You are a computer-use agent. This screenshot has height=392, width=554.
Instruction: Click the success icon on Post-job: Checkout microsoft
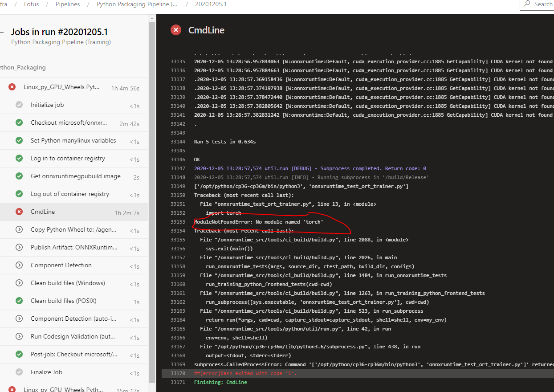click(x=19, y=354)
